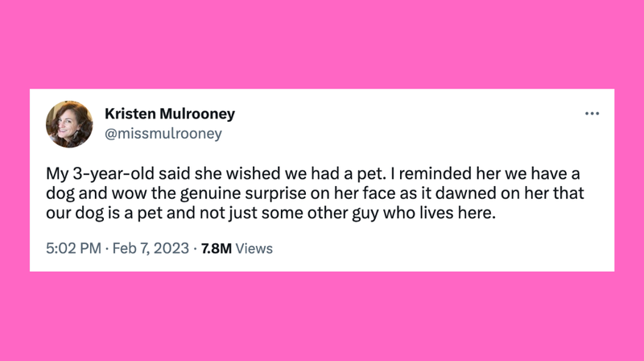Click the 5:02 PM timestamp
The height and width of the screenshot is (361, 644).
(73, 248)
